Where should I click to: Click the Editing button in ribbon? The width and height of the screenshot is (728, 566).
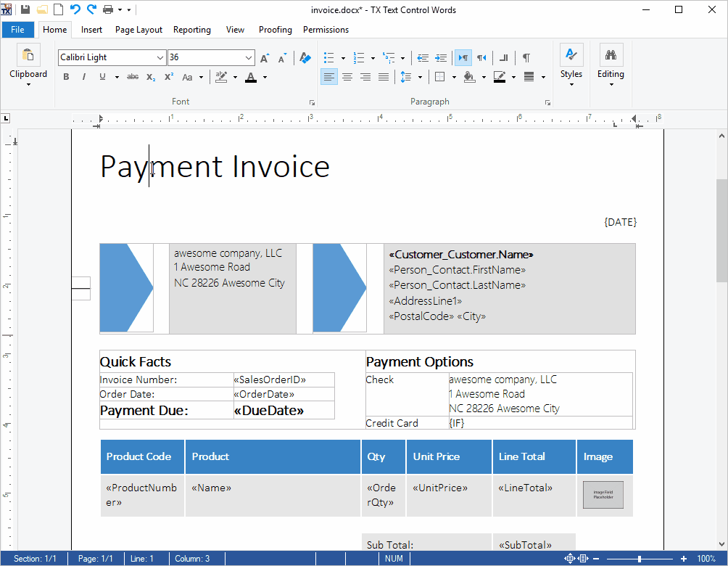click(611, 65)
